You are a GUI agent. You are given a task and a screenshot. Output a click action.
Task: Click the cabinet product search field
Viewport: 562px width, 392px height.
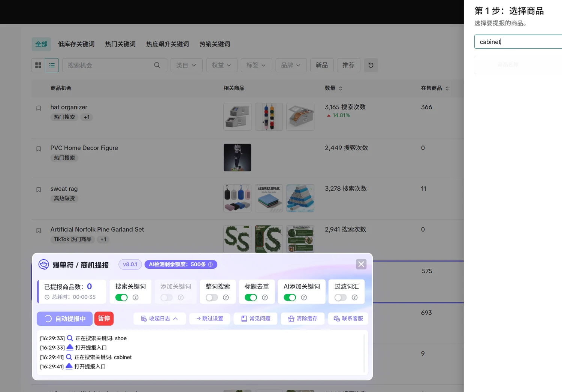(x=518, y=42)
